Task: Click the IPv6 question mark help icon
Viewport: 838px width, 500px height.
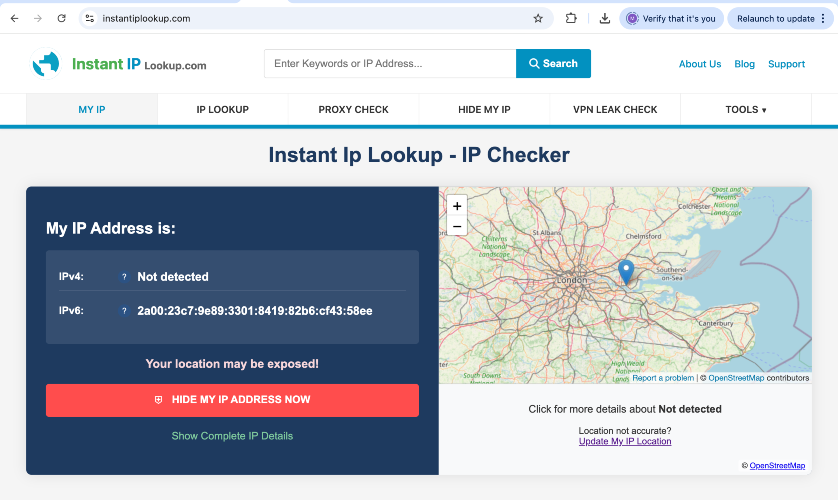Action: pyautogui.click(x=124, y=311)
